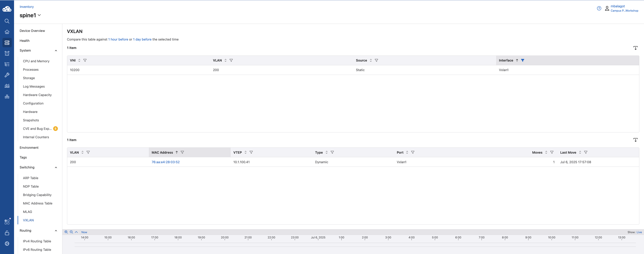Open MAC address 76:aa:e4:28:03:52 link
Image resolution: width=644 pixels, height=254 pixels.
click(165, 162)
